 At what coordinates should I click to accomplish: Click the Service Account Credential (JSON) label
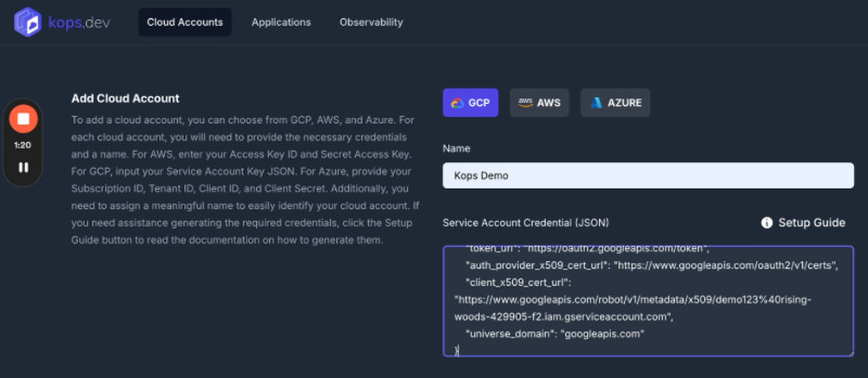tap(526, 223)
